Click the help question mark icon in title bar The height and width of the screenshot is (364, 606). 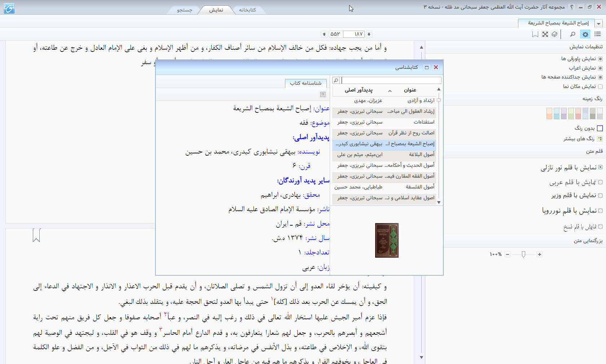pyautogui.click(x=572, y=7)
